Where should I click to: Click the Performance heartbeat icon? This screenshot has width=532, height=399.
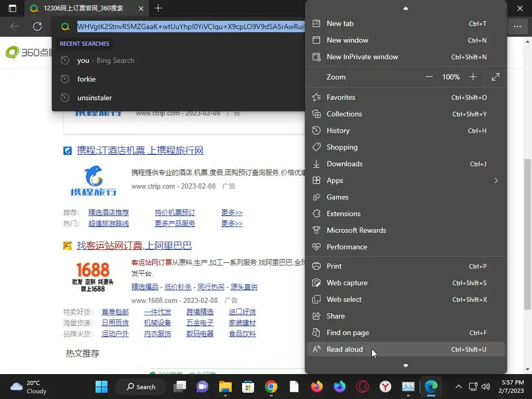[316, 247]
